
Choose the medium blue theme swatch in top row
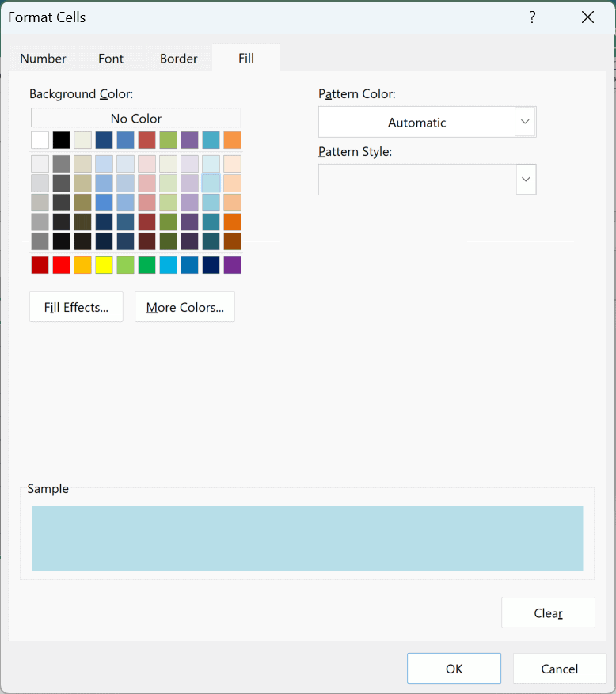pos(125,140)
